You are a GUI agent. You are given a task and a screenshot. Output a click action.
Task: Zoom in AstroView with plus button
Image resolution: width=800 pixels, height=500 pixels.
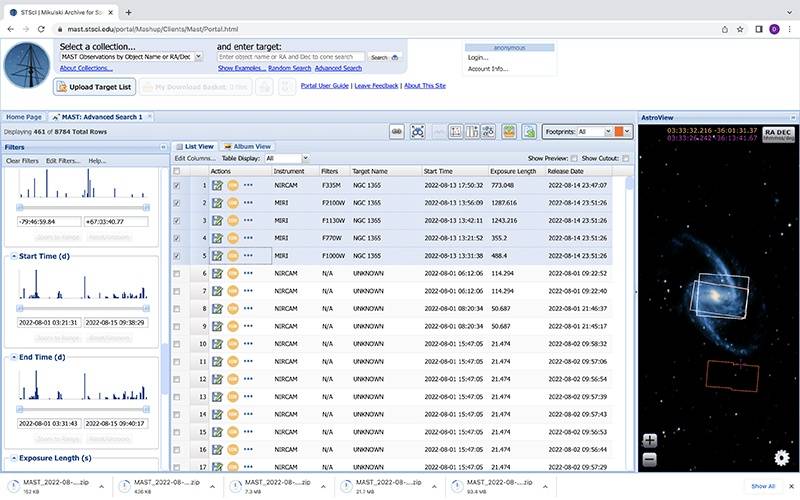point(649,440)
